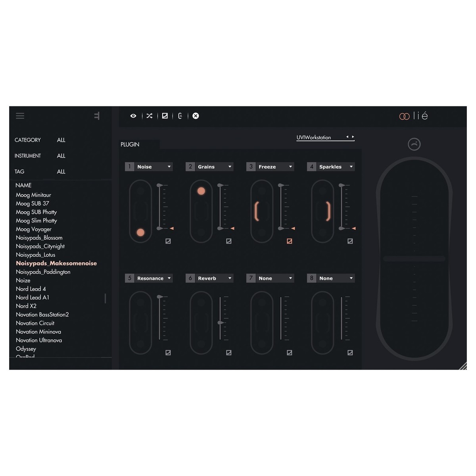Click the orange left bracket in Freeze pad
This screenshot has height=476, width=476.
point(256,211)
